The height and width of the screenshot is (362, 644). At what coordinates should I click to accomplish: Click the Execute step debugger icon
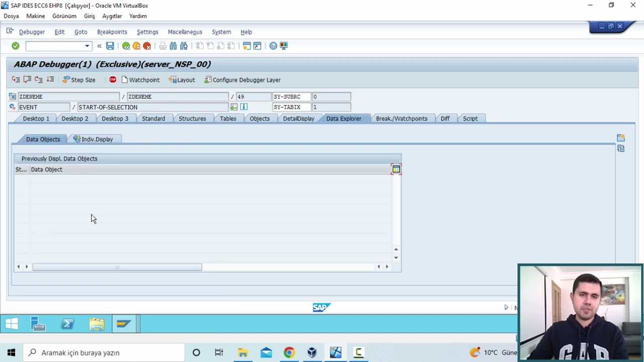click(x=27, y=79)
